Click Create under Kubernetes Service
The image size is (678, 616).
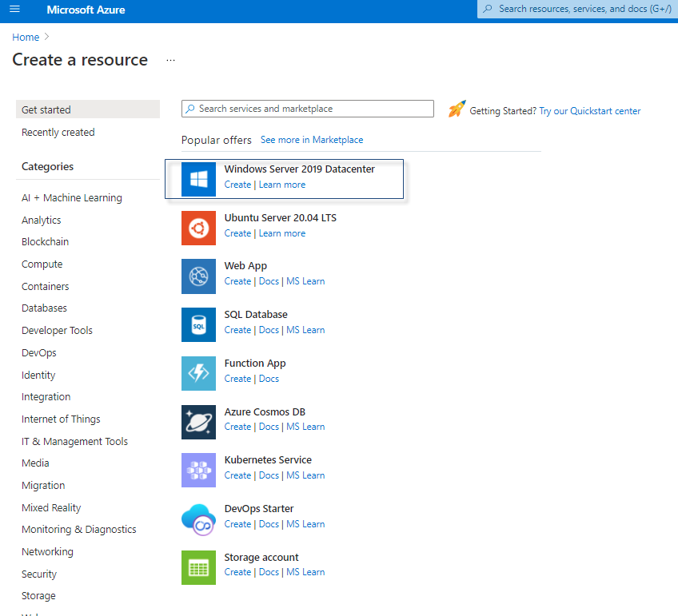pos(237,475)
